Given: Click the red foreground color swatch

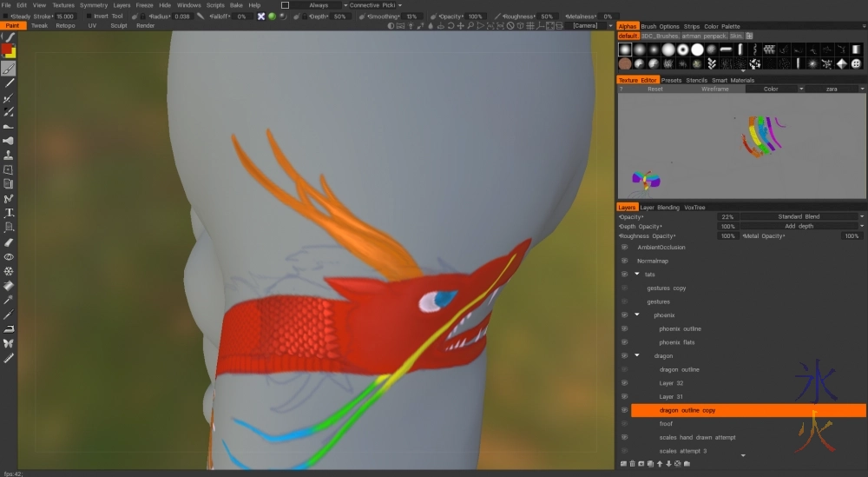Looking at the screenshot, I should (x=7, y=50).
